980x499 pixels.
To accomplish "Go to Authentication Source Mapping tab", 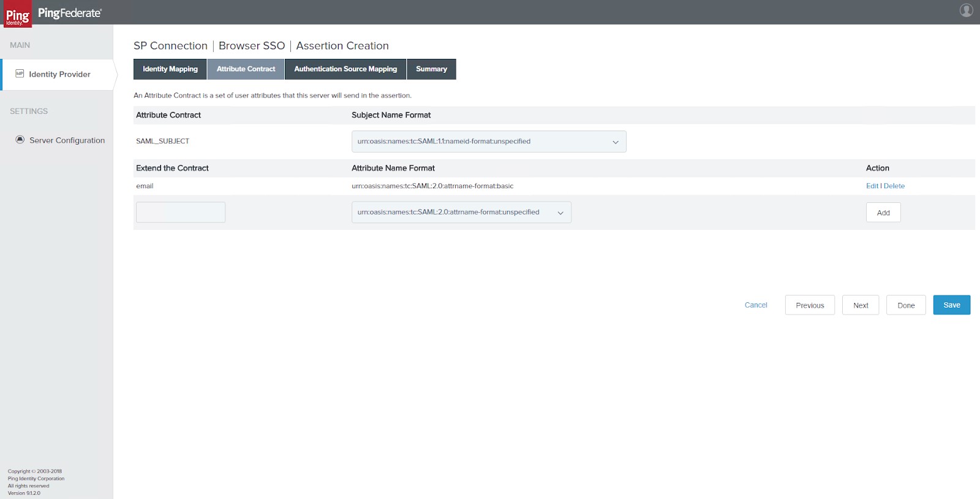I will point(345,69).
